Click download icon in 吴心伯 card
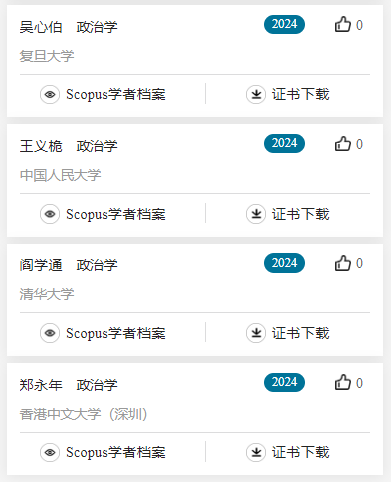 [256, 94]
